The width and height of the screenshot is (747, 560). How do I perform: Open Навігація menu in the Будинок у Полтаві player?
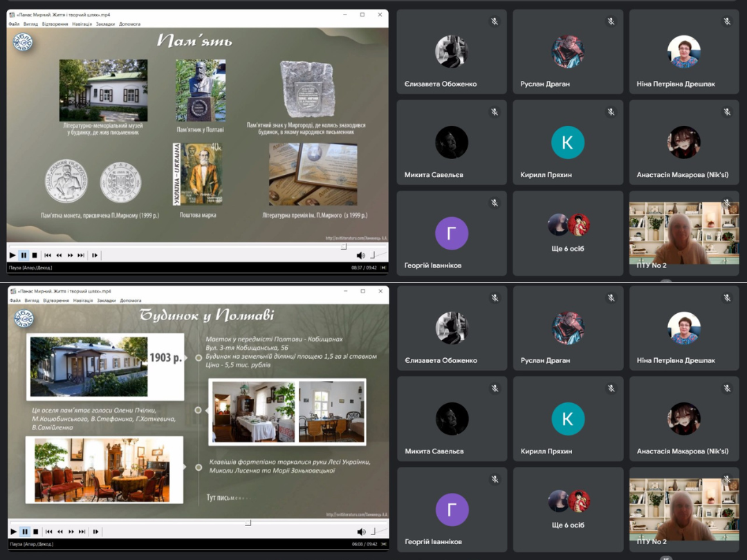point(83,301)
